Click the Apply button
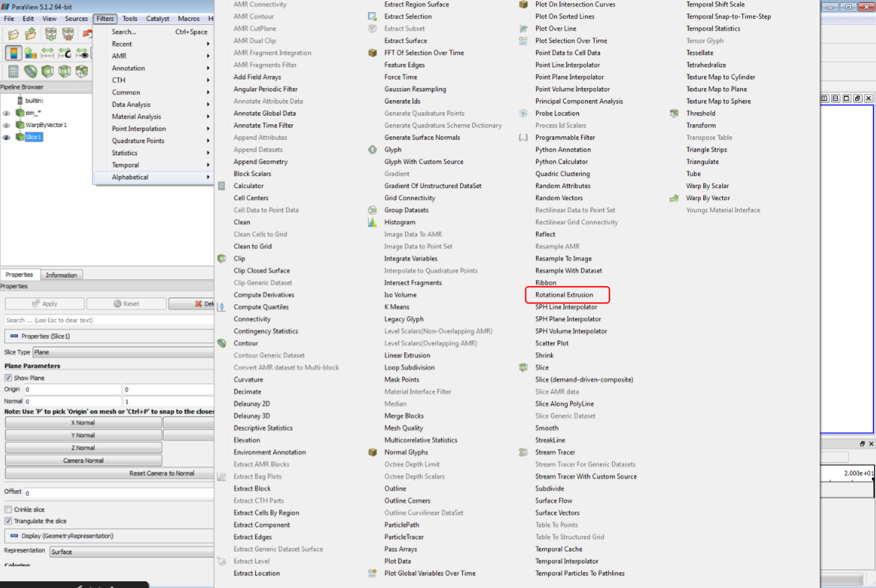Viewport: 876px width, 588px height. pyautogui.click(x=44, y=303)
